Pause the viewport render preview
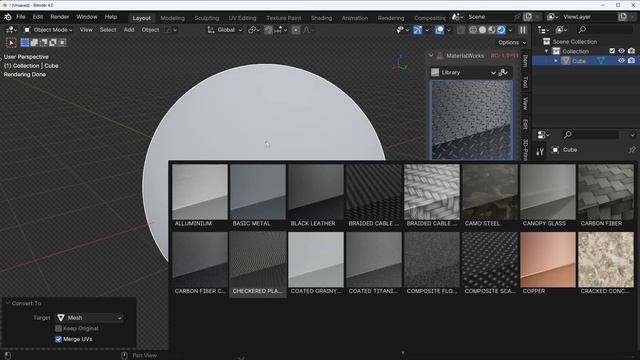 (523, 30)
